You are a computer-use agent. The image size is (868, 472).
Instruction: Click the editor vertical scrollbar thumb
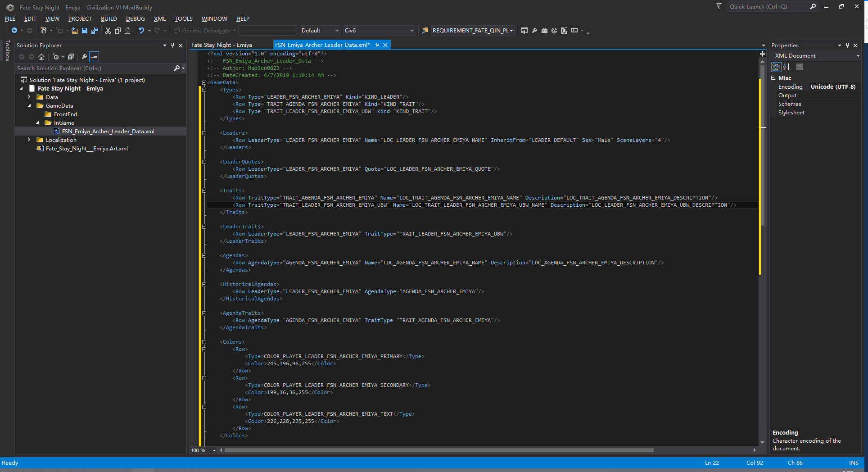pos(762,145)
